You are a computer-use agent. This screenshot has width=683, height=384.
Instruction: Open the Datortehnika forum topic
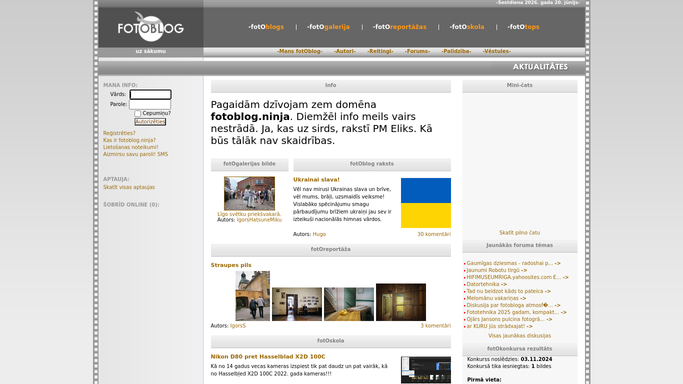click(x=487, y=284)
